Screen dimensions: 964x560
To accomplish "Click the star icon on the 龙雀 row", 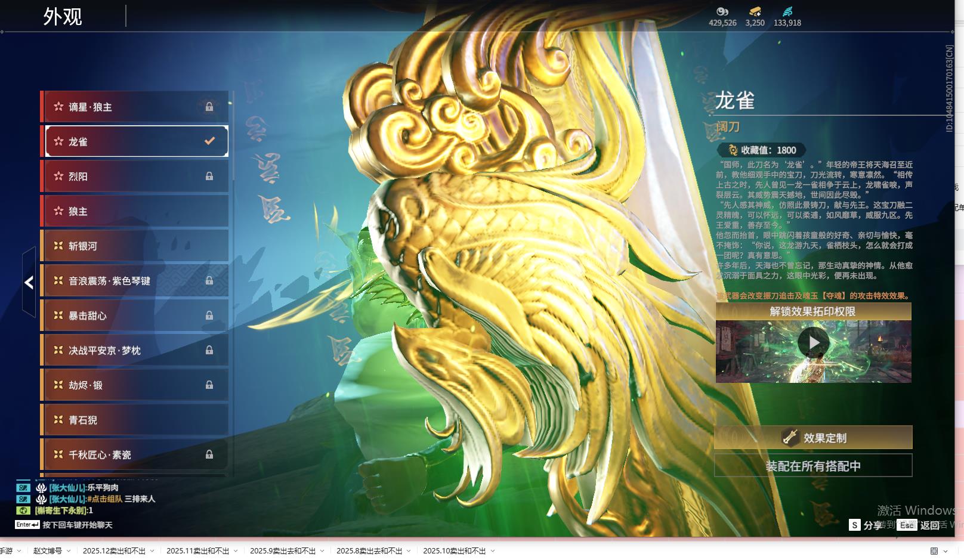I will pos(58,141).
